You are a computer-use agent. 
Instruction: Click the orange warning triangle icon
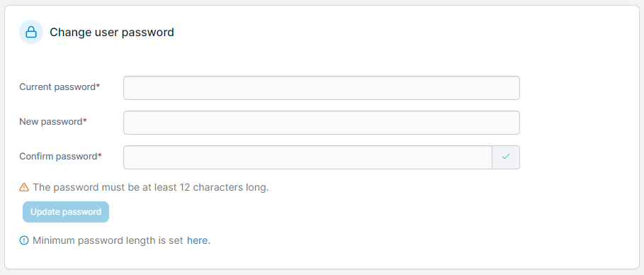[24, 187]
